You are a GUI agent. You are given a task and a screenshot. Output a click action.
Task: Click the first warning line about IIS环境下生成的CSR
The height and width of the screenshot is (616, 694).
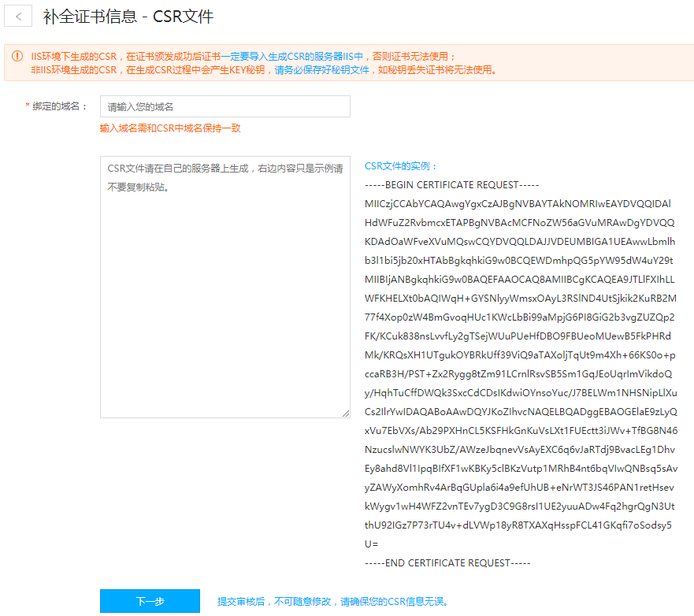pos(243,56)
